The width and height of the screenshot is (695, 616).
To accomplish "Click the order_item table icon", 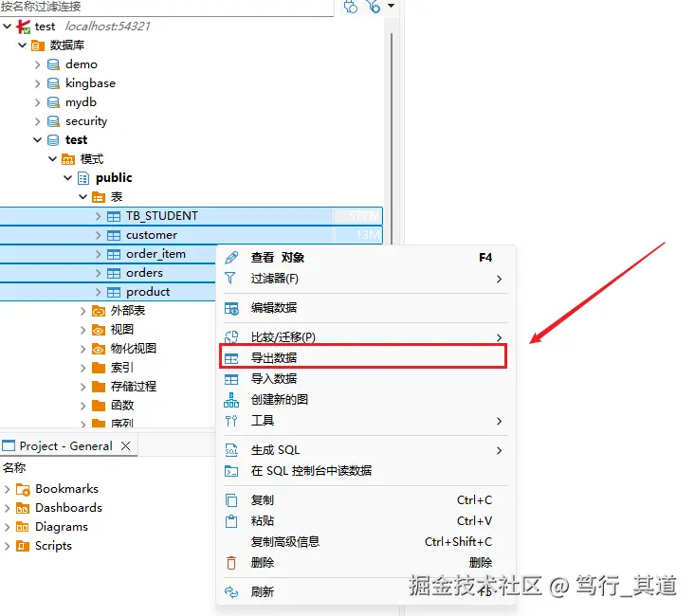I will (x=114, y=254).
